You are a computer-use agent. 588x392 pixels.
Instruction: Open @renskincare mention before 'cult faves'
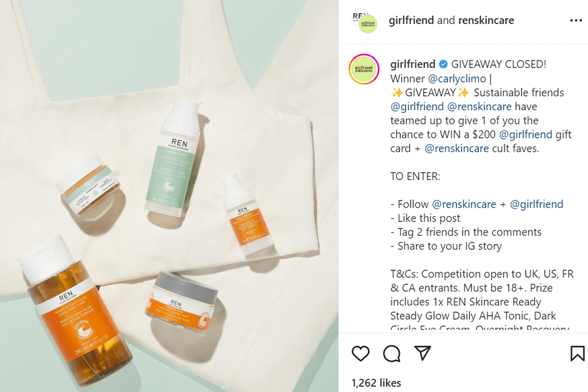[456, 149]
